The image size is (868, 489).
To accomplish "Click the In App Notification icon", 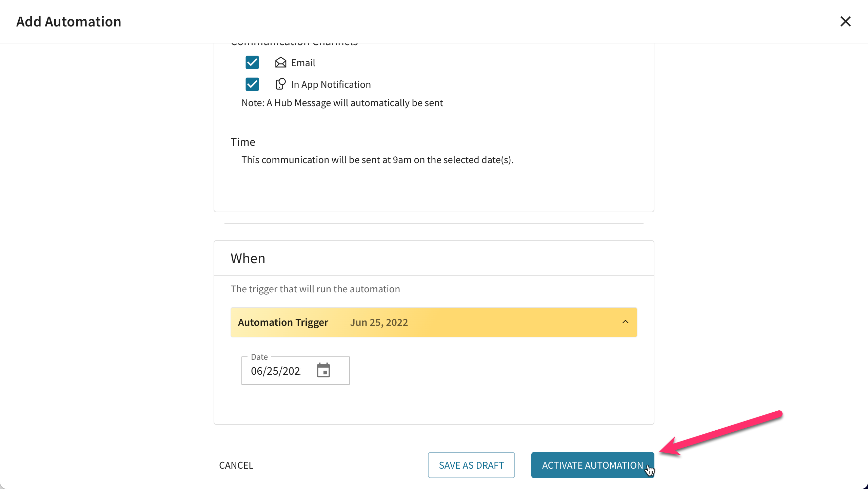I will [x=281, y=84].
